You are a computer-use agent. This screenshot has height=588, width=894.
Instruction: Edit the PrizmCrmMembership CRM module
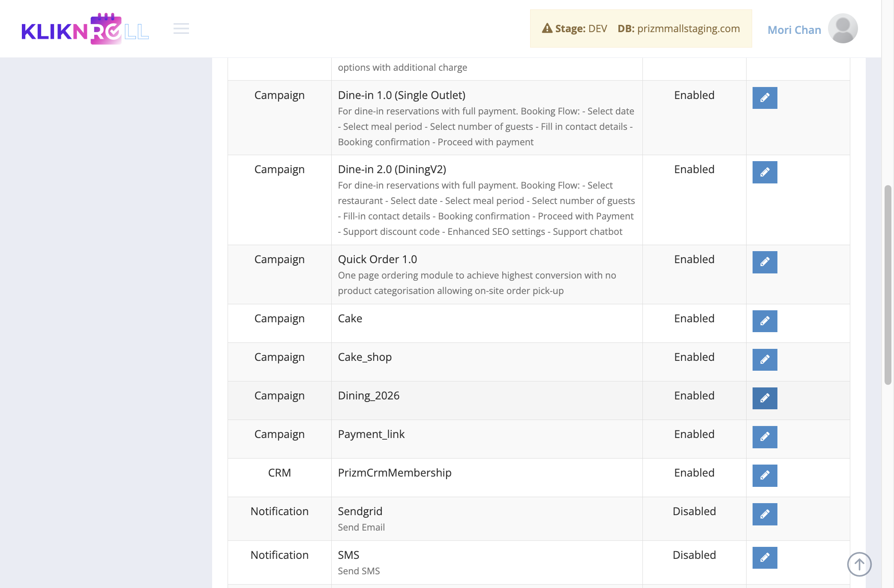click(x=765, y=475)
